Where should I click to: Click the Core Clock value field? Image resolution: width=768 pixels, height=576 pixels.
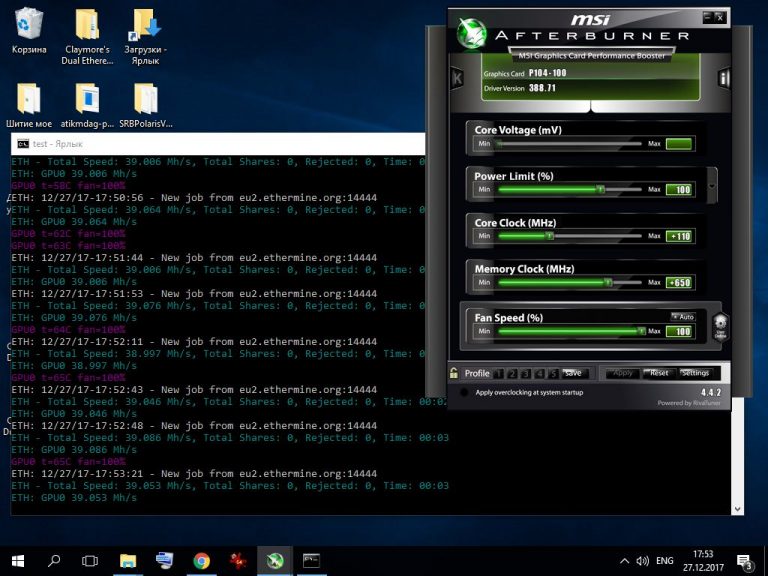click(679, 236)
